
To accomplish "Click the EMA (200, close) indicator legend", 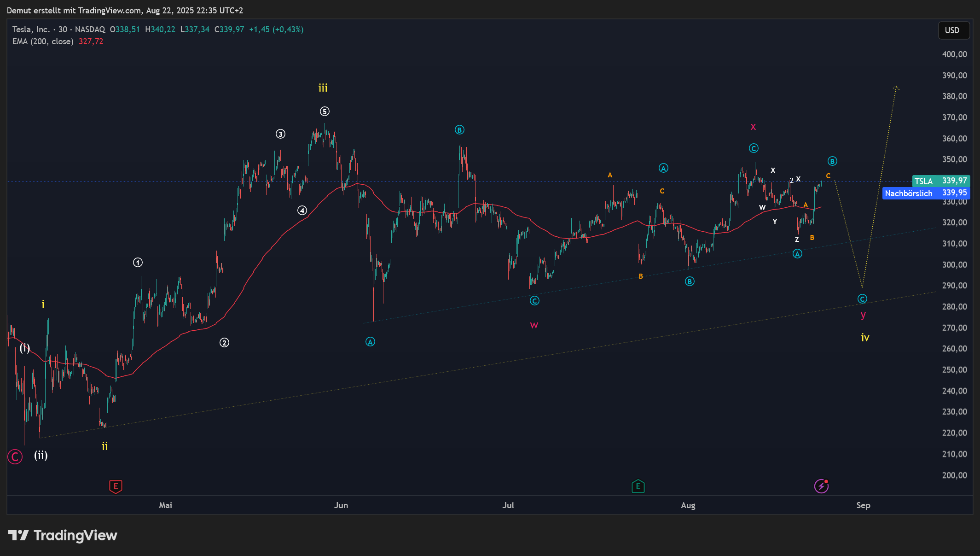I will pyautogui.click(x=43, y=41).
